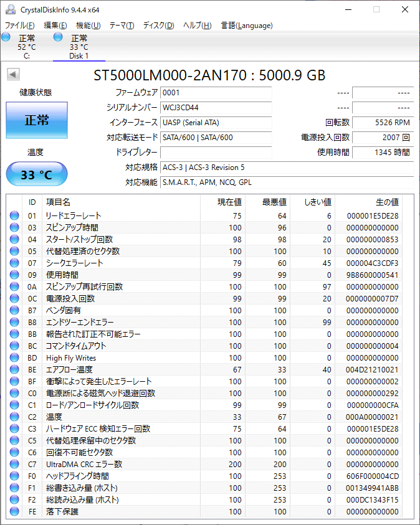The image size is (420, 525).
Task: Click status orb for リードエラーレート row
Action: pyautogui.click(x=14, y=215)
